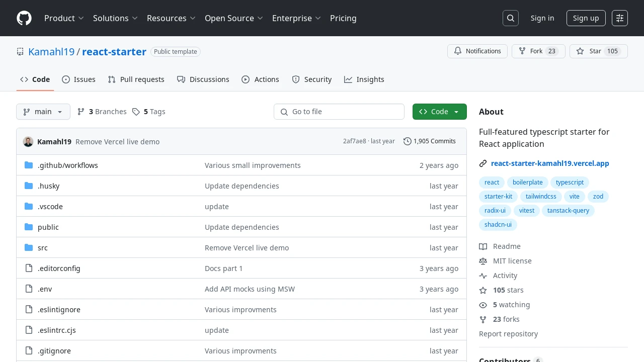Switch to the Issues tab

78,79
